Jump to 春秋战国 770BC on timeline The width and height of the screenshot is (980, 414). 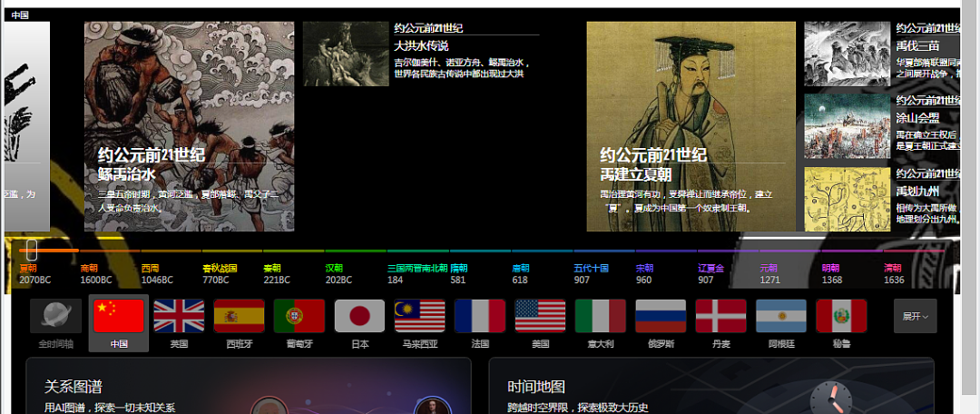(x=220, y=274)
